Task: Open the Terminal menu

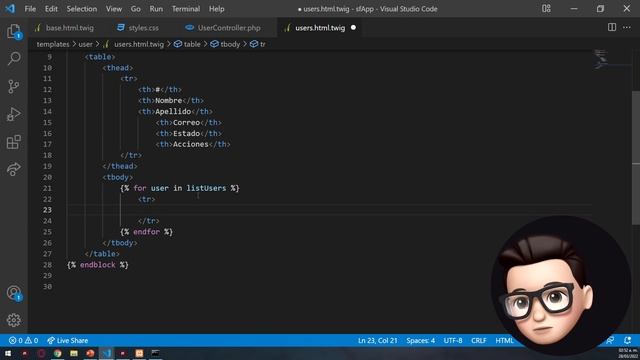Action: coord(186,9)
